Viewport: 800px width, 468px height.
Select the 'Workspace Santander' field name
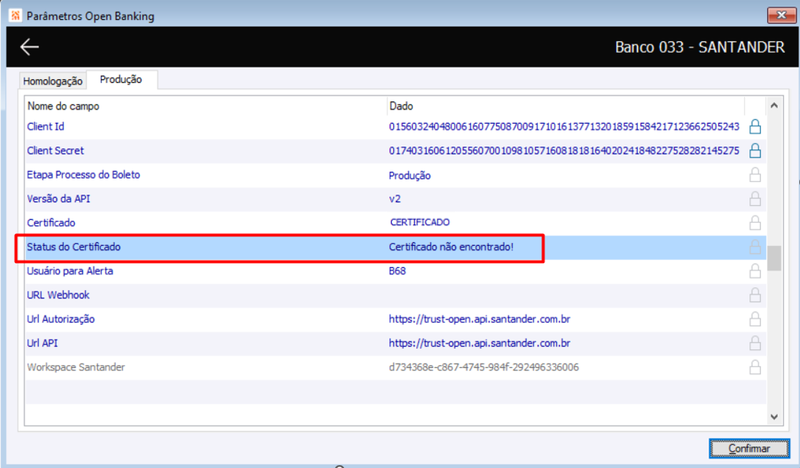pyautogui.click(x=76, y=367)
